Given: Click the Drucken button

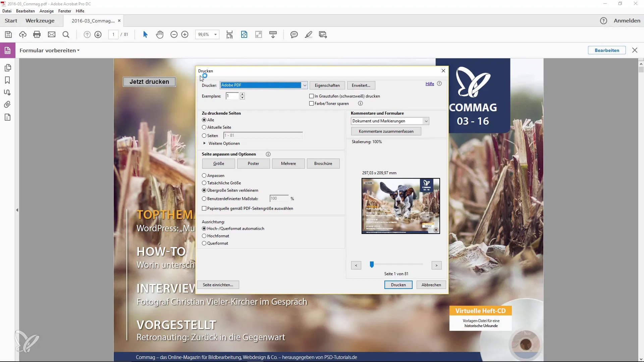Looking at the screenshot, I should pos(398,285).
